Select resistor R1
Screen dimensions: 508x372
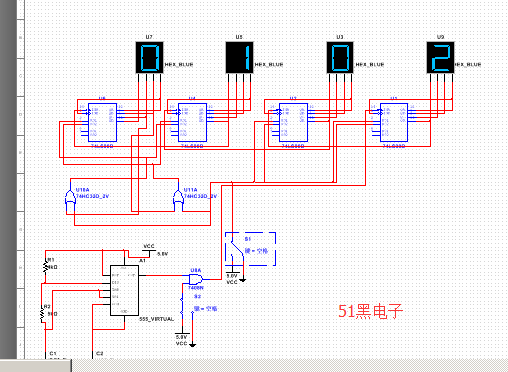[x=46, y=267]
